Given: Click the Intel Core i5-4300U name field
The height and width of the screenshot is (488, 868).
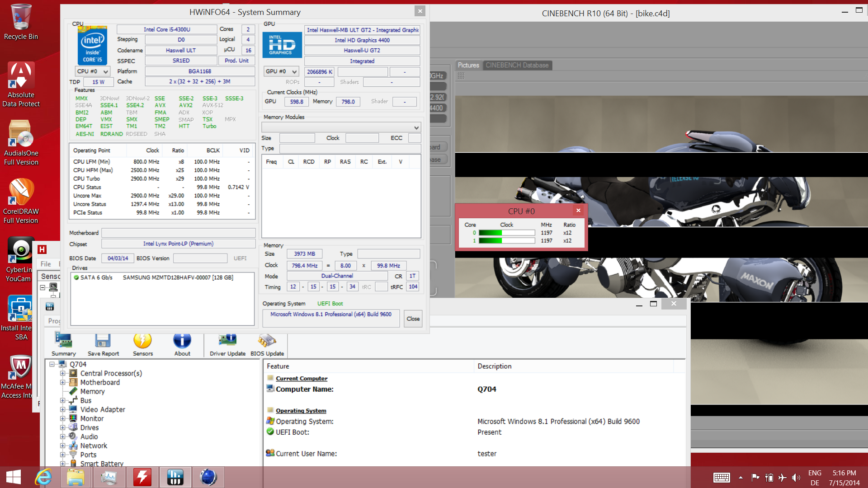Looking at the screenshot, I should (x=167, y=29).
